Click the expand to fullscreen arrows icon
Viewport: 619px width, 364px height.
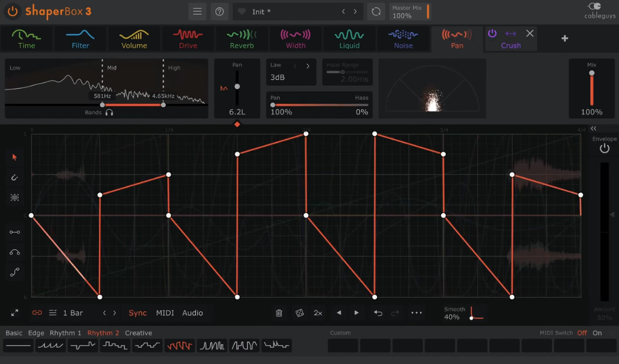[14, 313]
